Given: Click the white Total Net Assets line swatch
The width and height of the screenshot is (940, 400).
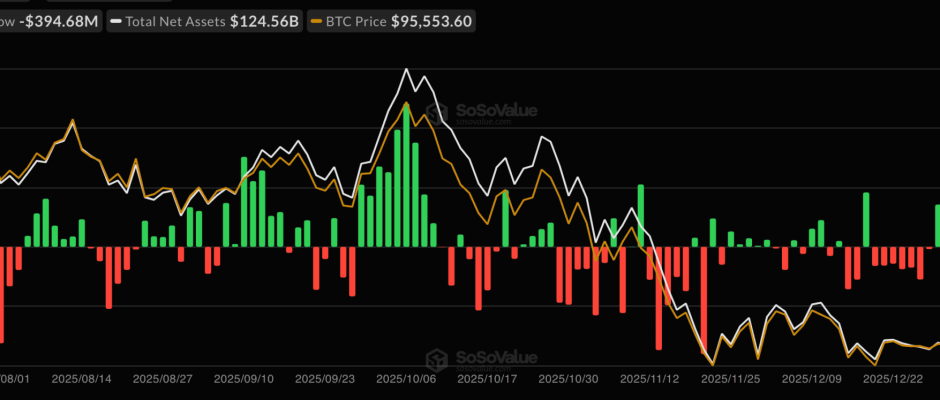Looking at the screenshot, I should 119,20.
